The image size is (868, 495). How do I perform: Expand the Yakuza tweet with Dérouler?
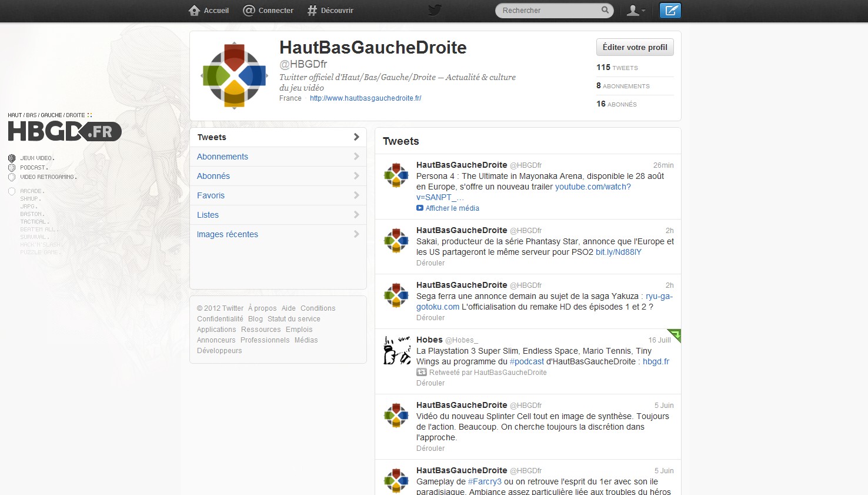(430, 318)
